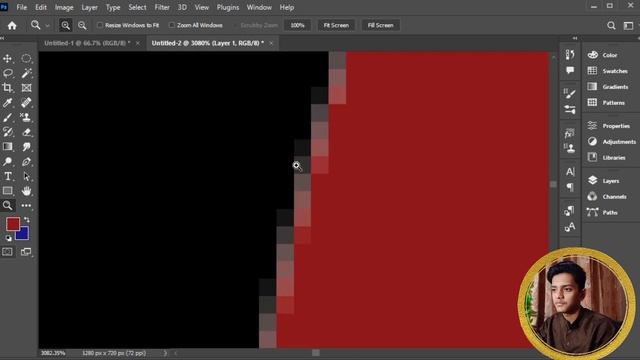Image resolution: width=640 pixels, height=360 pixels.
Task: Toggle Quick Mask mode
Action: 7,252
